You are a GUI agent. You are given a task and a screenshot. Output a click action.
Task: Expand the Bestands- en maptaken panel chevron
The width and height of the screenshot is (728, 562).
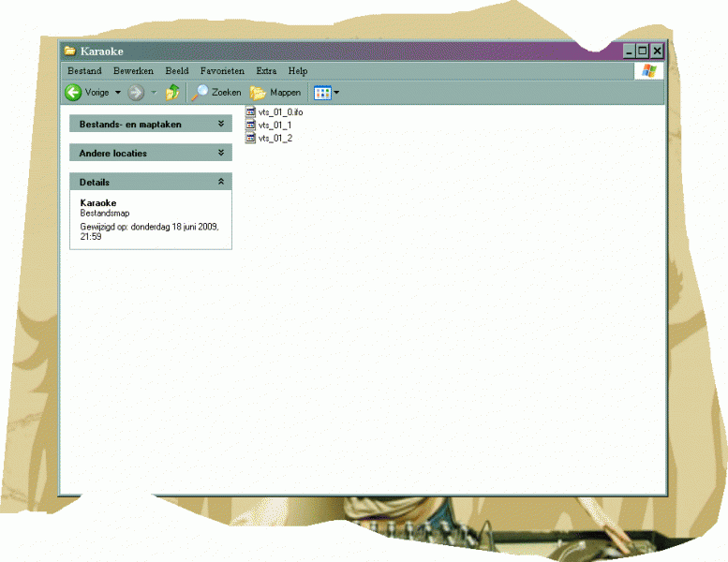pyautogui.click(x=221, y=124)
